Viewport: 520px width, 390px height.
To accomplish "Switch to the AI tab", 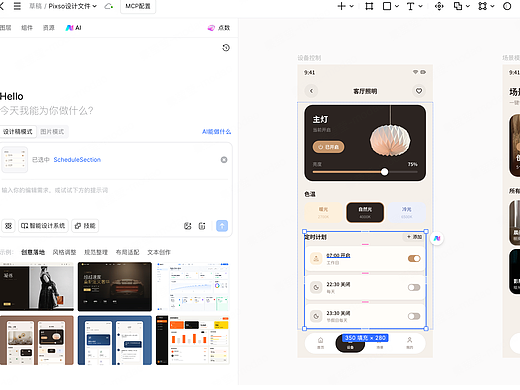I will (74, 28).
